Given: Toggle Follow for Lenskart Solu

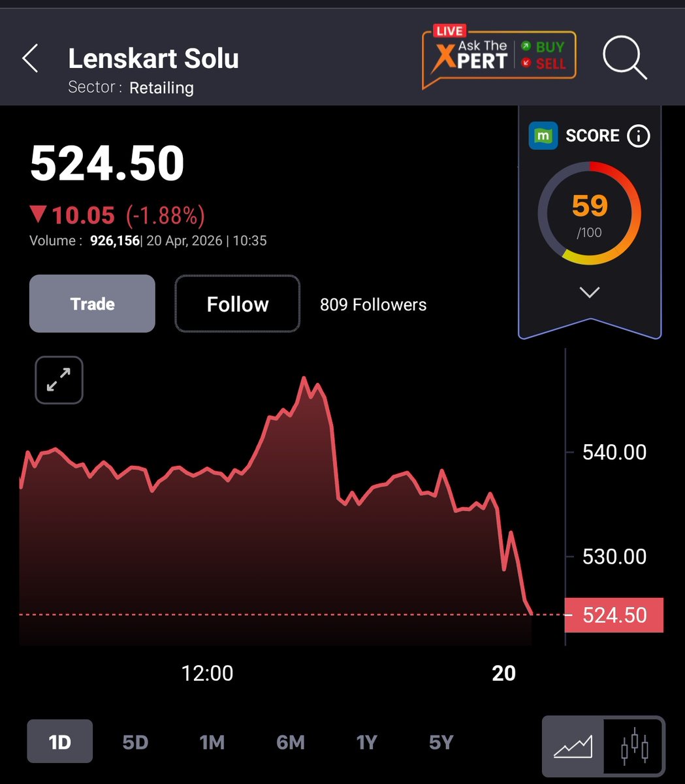Looking at the screenshot, I should [237, 304].
